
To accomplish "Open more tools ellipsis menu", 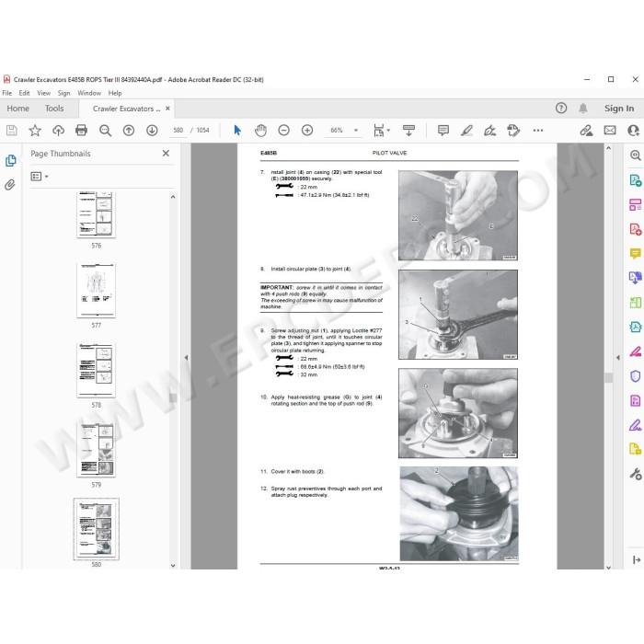I will (537, 131).
